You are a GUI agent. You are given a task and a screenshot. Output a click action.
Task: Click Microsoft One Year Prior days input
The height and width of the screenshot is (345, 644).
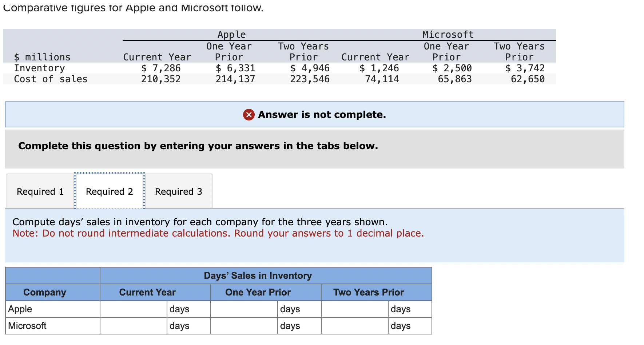tap(244, 326)
